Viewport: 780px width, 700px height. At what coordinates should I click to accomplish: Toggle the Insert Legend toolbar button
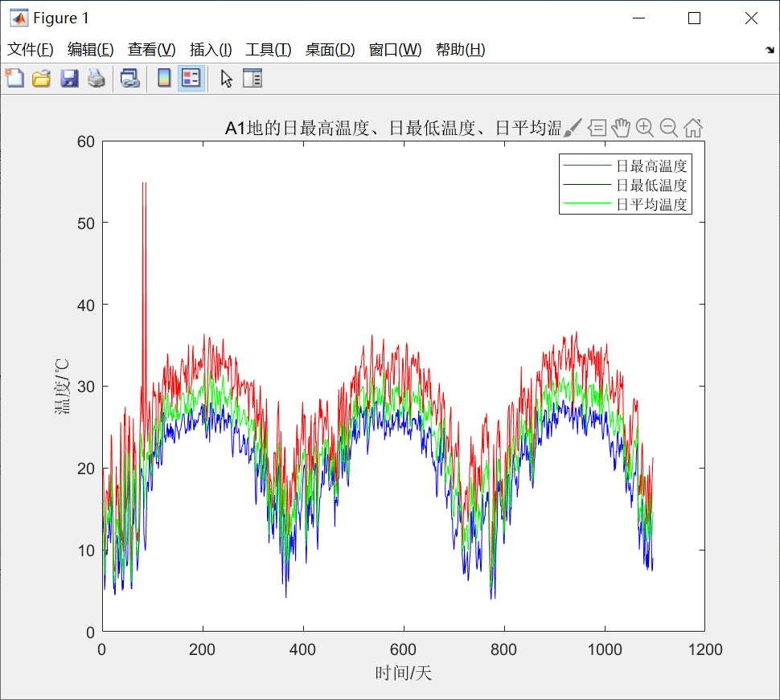[x=191, y=78]
